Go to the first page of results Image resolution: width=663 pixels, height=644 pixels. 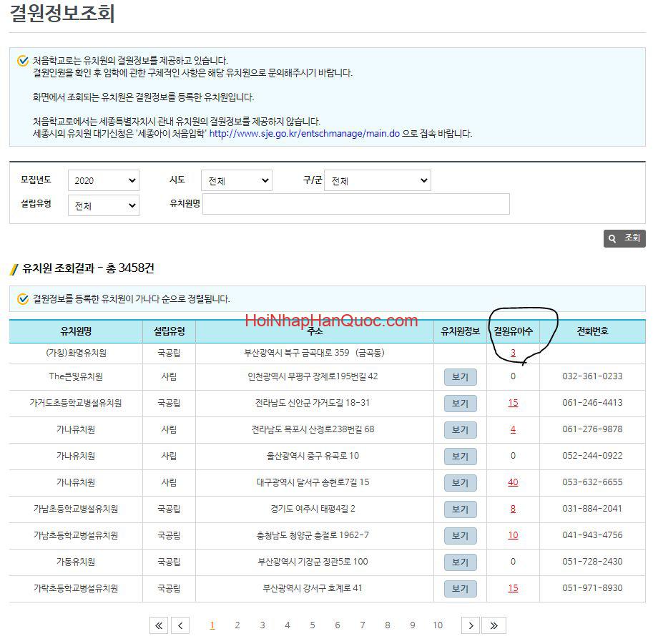(159, 625)
